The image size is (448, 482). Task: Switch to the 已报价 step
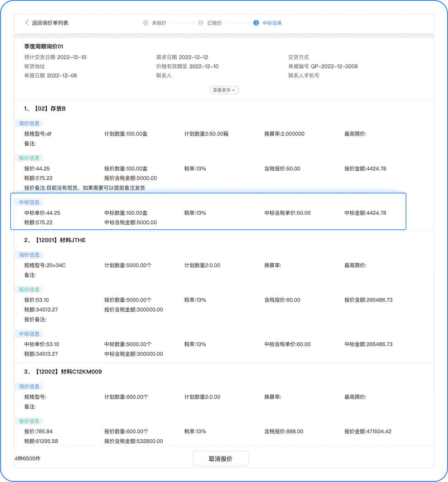[x=214, y=23]
